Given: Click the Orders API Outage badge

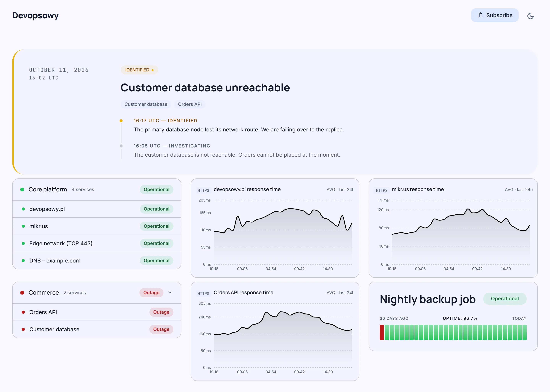Looking at the screenshot, I should (x=161, y=312).
